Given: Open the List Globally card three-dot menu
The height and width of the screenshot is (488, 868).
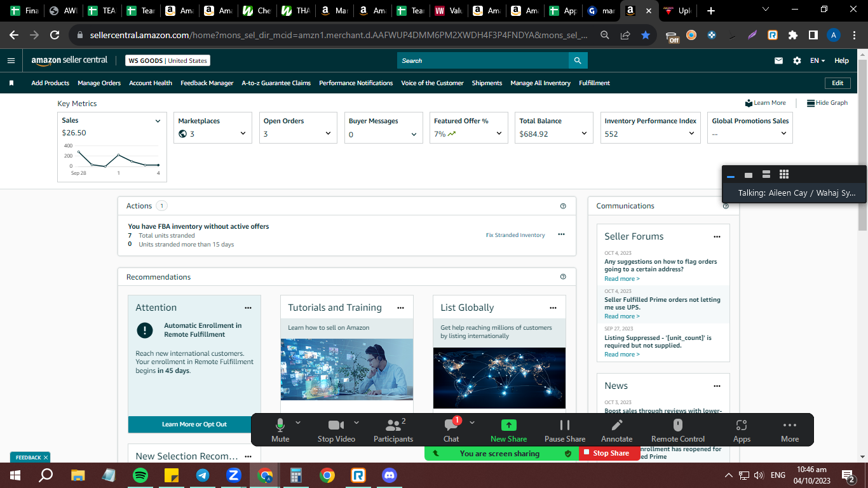Looking at the screenshot, I should click(553, 308).
